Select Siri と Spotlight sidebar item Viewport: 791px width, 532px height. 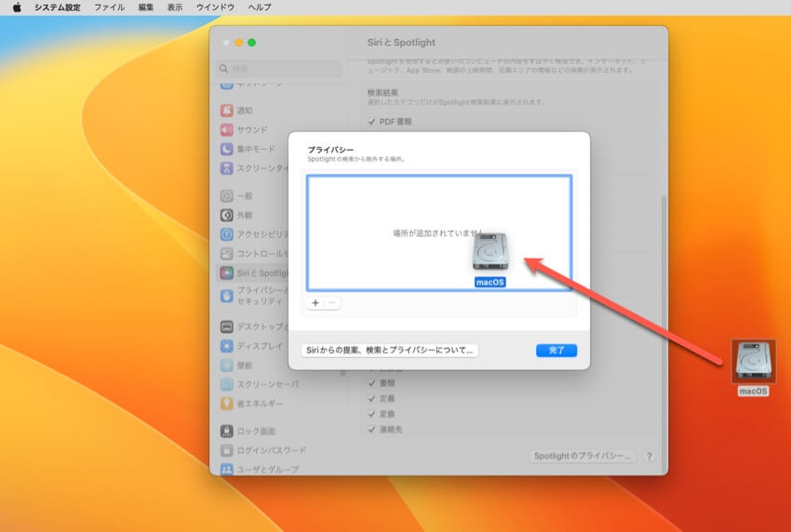pos(252,273)
